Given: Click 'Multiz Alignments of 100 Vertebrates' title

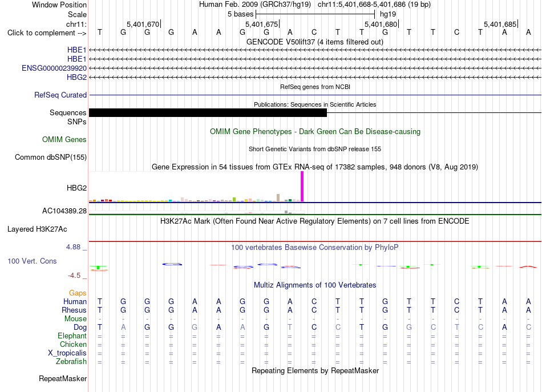Looking at the screenshot, I should pyautogui.click(x=315, y=285).
